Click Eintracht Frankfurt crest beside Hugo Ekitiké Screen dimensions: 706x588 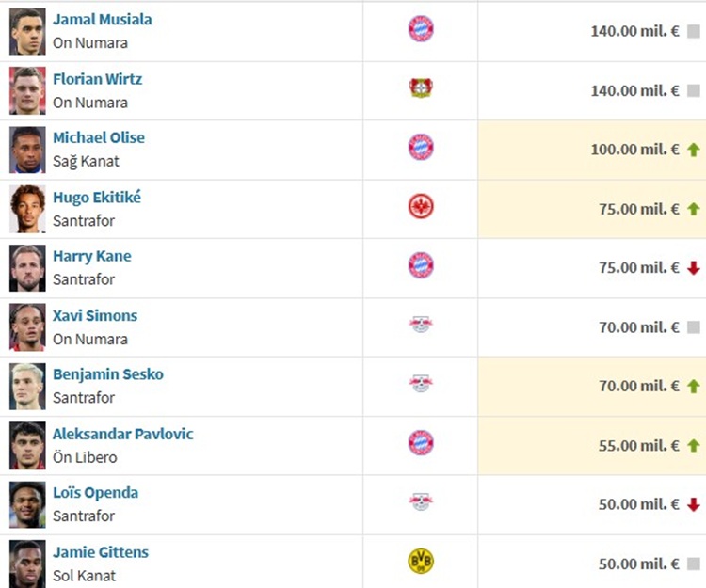pyautogui.click(x=421, y=207)
